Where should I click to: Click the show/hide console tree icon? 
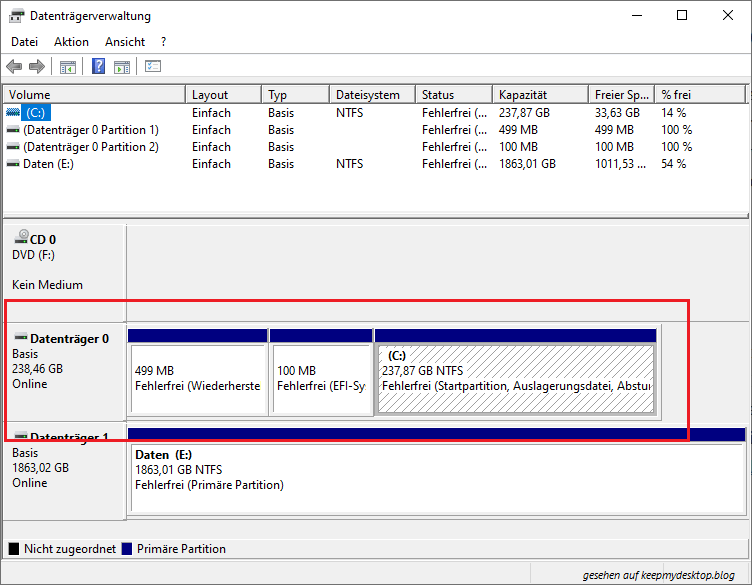click(68, 67)
